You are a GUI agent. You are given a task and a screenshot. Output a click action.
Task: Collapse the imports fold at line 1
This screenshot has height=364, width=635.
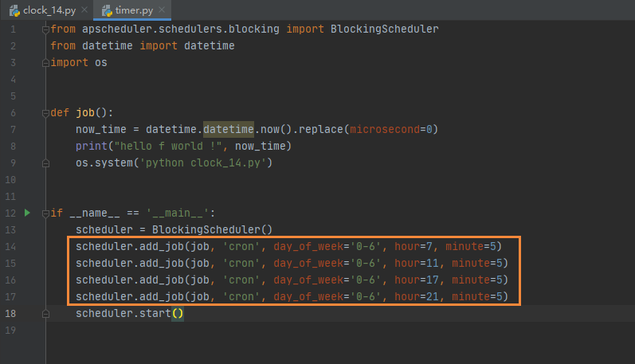click(45, 29)
